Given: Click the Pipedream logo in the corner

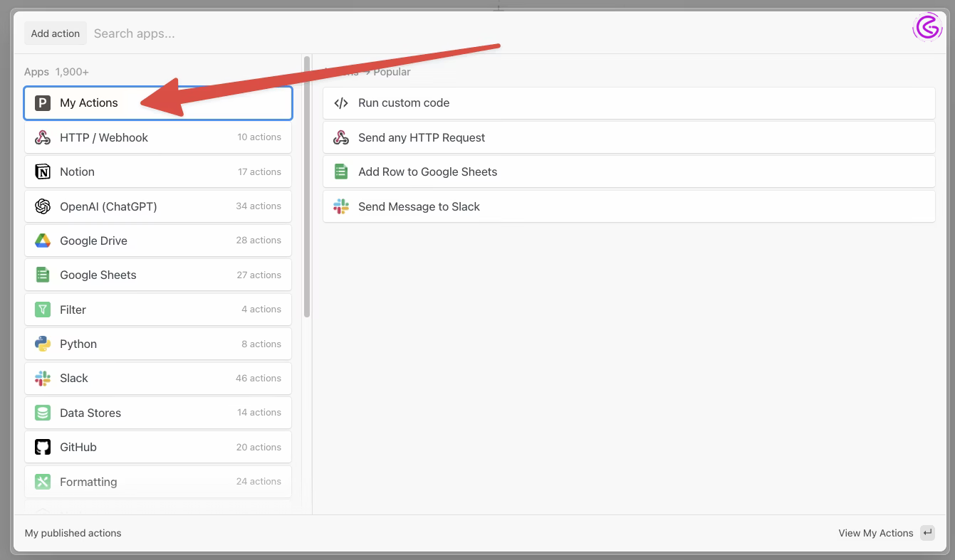Looking at the screenshot, I should coord(927,28).
